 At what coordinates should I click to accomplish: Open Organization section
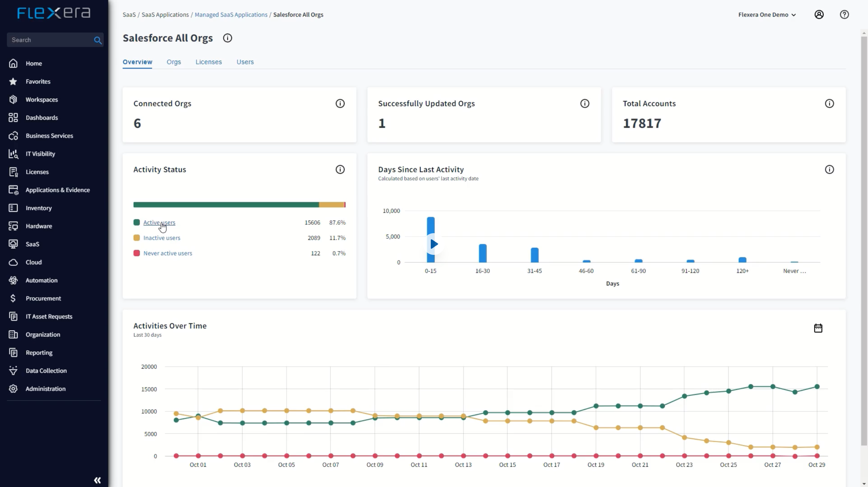[x=43, y=334]
